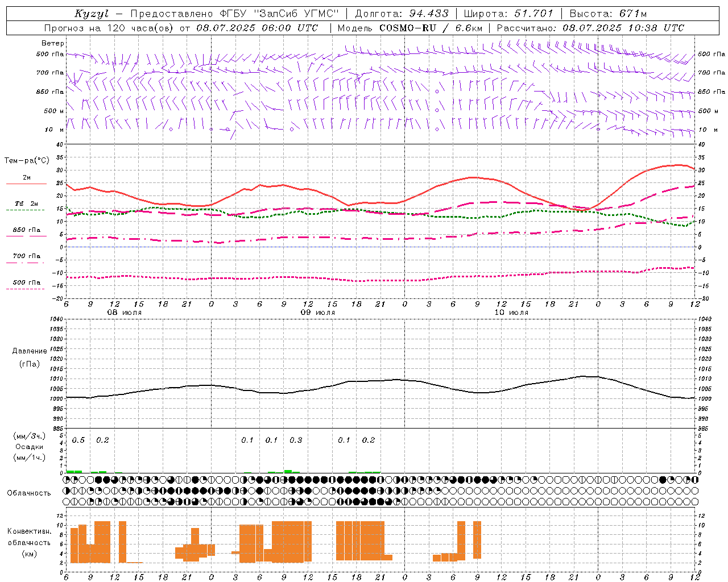The height and width of the screenshot is (582, 728).
Task: Click the "Высота: 671м" header field
Action: [x=608, y=14]
